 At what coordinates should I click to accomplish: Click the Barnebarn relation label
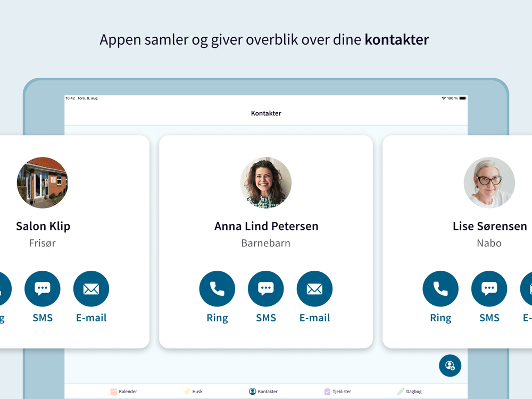[x=265, y=243]
